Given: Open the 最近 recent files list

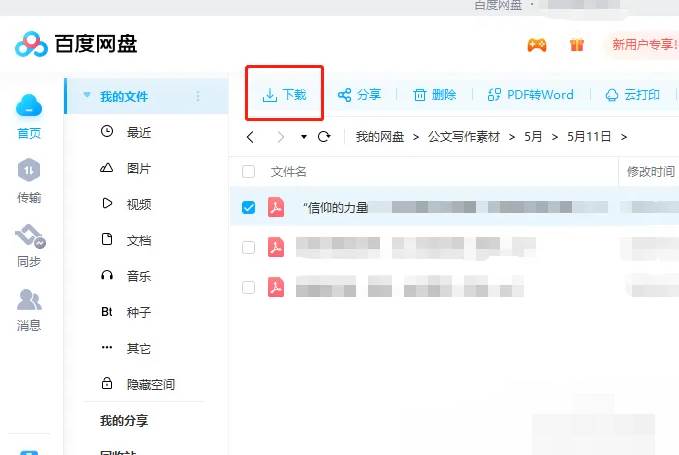Looking at the screenshot, I should [139, 132].
